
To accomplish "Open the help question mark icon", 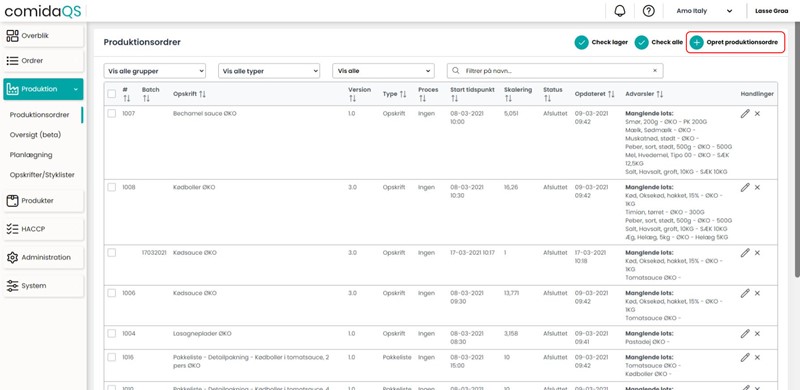I will point(648,11).
